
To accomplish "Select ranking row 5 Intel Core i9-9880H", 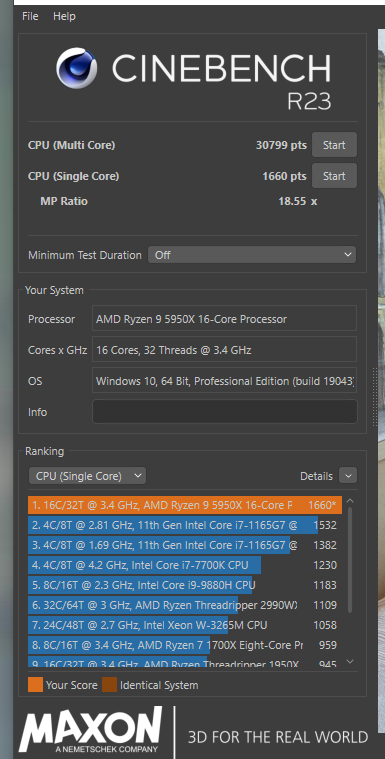I will pos(185,585).
